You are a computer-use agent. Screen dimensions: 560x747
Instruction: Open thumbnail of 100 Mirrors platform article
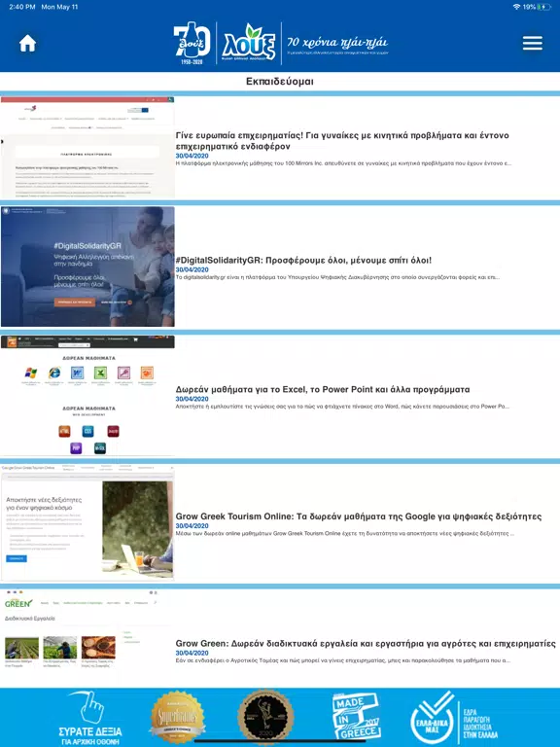tap(87, 148)
